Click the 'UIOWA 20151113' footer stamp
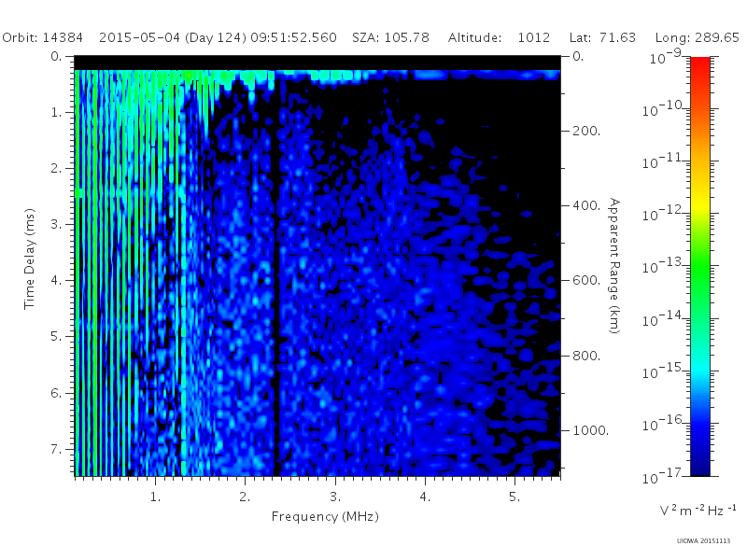The image size is (747, 560). [703, 541]
